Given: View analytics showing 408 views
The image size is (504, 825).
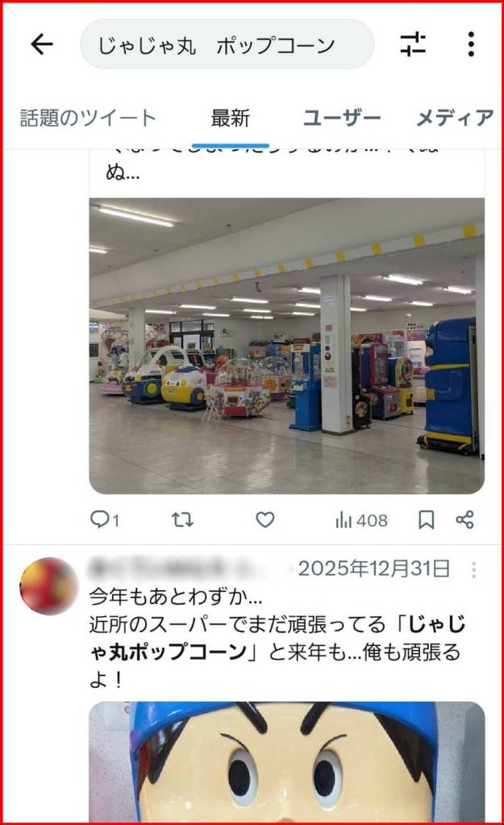Looking at the screenshot, I should [361, 521].
